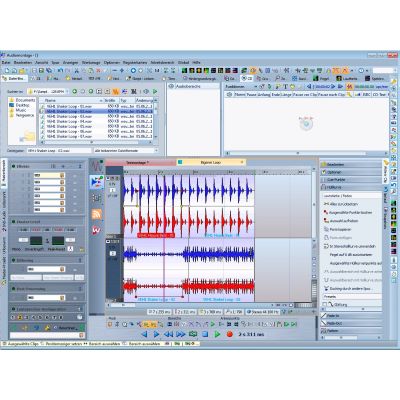Click the green loop button in transport

[193, 334]
